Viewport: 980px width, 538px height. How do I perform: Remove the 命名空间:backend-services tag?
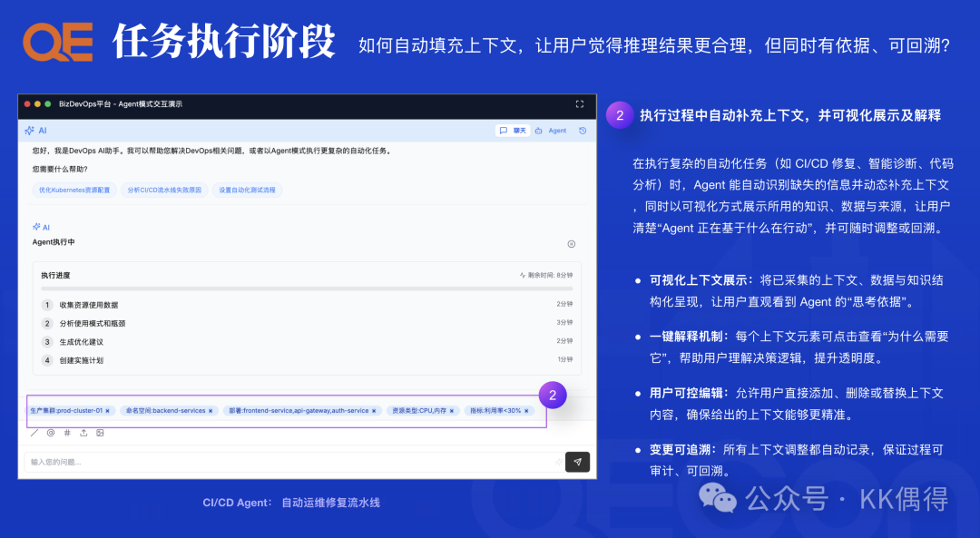coord(211,411)
